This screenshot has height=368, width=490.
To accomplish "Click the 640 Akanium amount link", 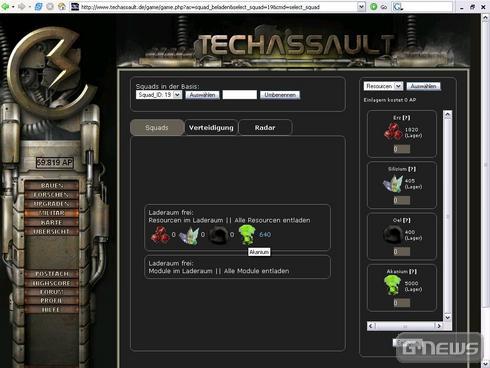I will tap(265, 235).
